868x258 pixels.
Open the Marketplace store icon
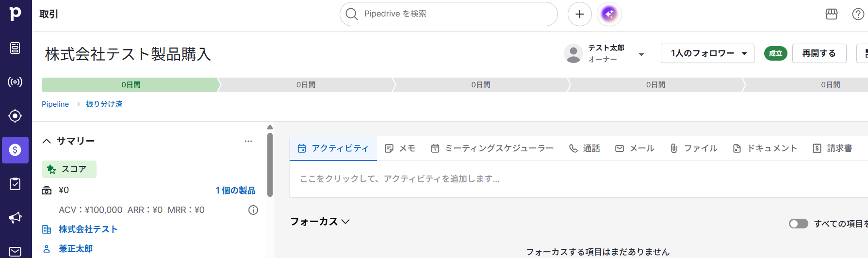tap(832, 14)
